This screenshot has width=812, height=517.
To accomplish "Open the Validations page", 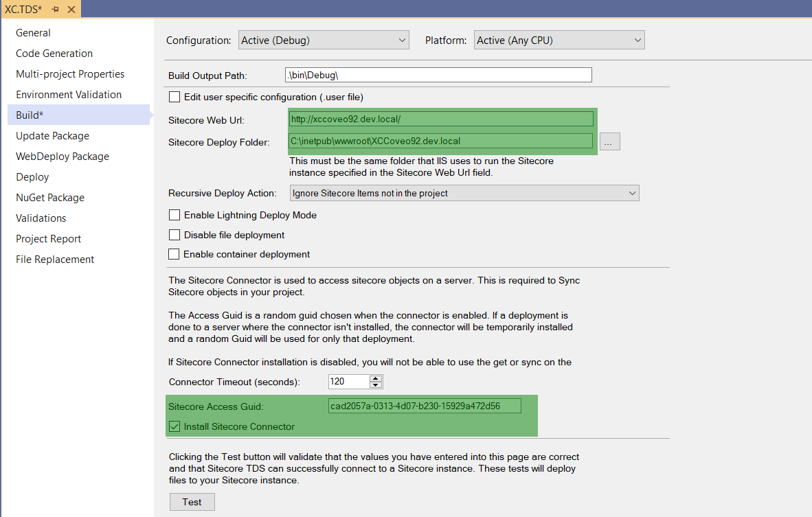I will 41,218.
